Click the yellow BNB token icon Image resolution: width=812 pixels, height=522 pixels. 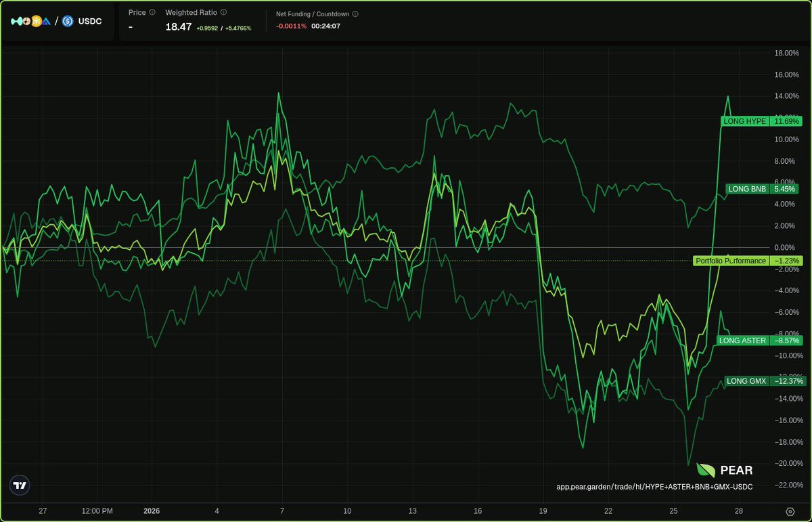tap(37, 21)
